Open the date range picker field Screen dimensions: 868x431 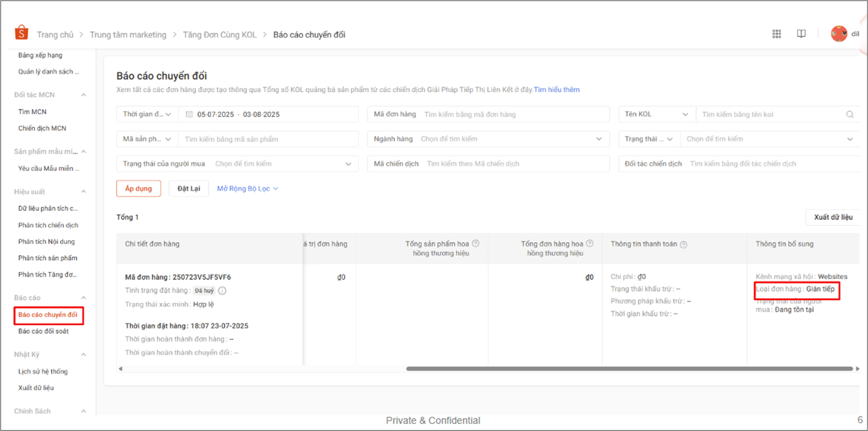[268, 114]
